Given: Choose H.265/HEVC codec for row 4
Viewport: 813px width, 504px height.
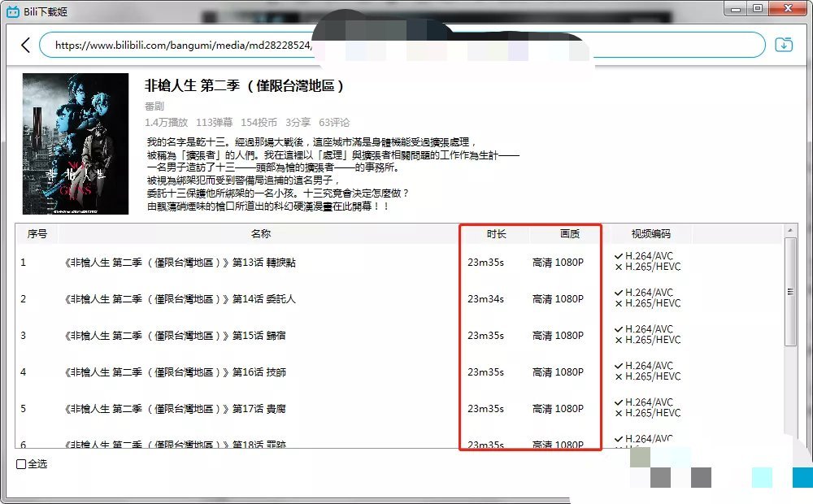Looking at the screenshot, I should (648, 376).
